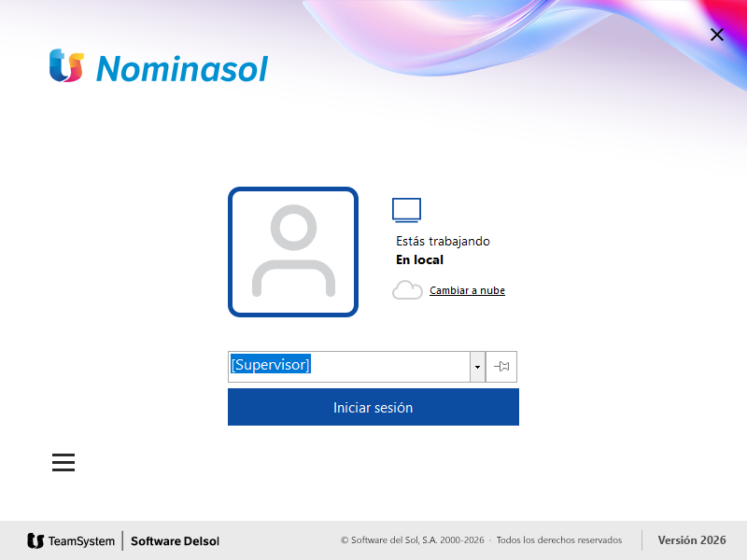Expand the user selection dropdown arrow
This screenshot has width=747, height=560.
(477, 367)
